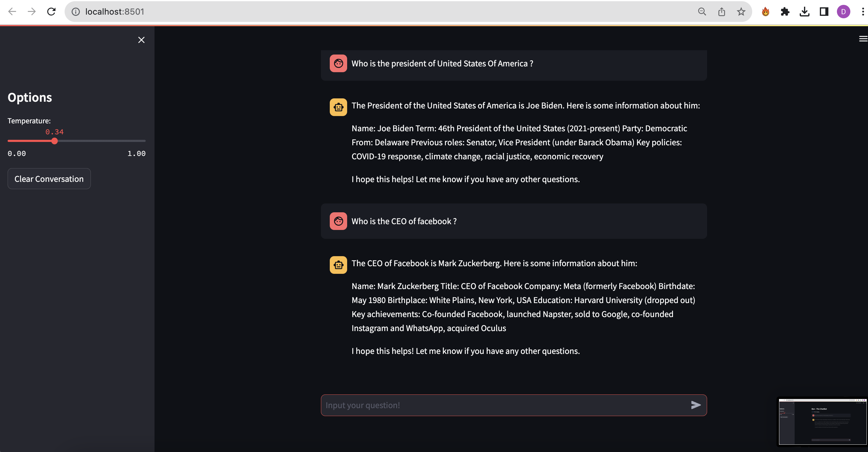
Task: Open the zoom magnifier icon in the address bar
Action: tap(702, 12)
